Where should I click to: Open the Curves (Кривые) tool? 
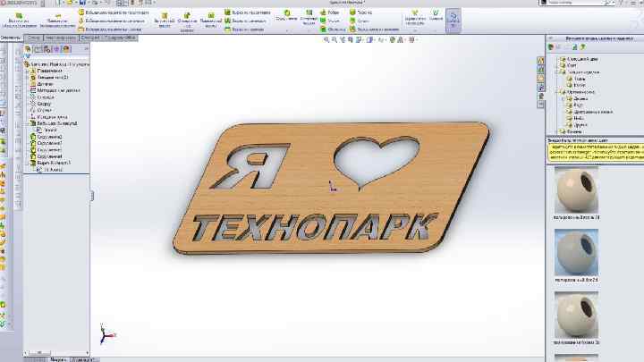point(436,15)
